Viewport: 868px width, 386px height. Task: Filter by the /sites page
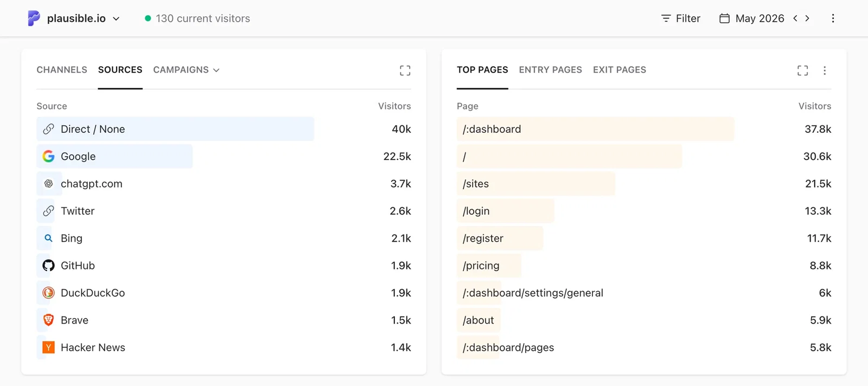[x=476, y=184]
